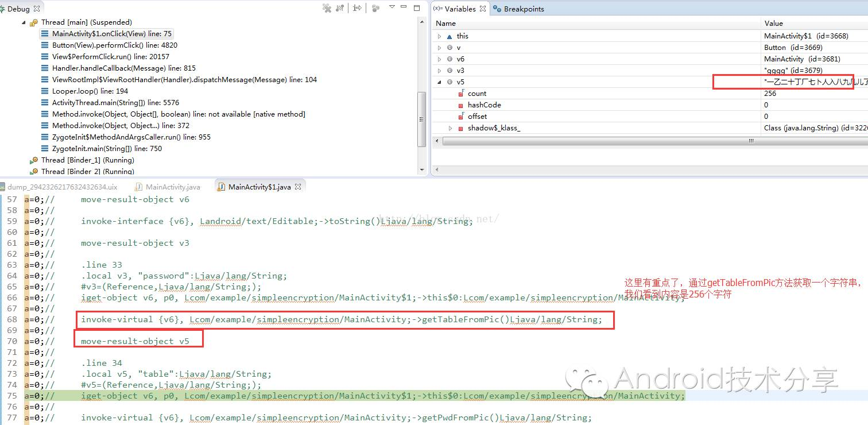Image resolution: width=868 pixels, height=425 pixels.
Task: Expand the v6 variable row
Action: [440, 59]
